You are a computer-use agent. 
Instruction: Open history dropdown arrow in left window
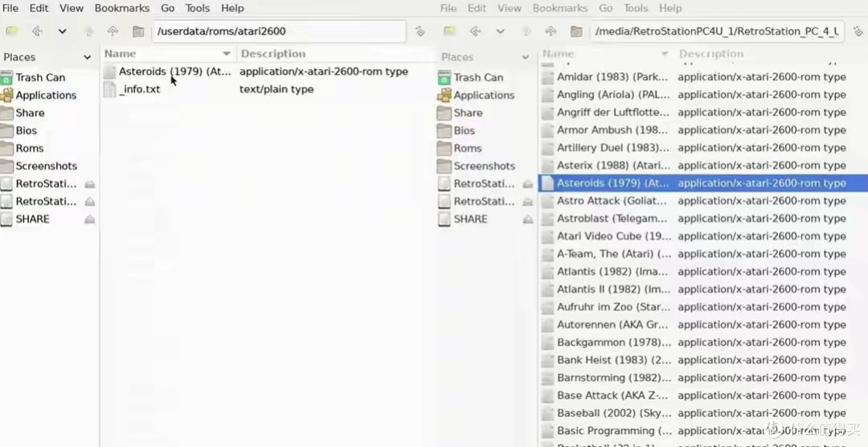(62, 31)
